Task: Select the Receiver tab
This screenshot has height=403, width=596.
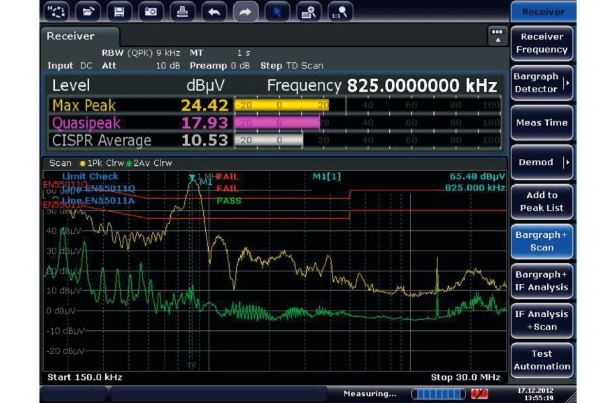Action: pyautogui.click(x=79, y=36)
